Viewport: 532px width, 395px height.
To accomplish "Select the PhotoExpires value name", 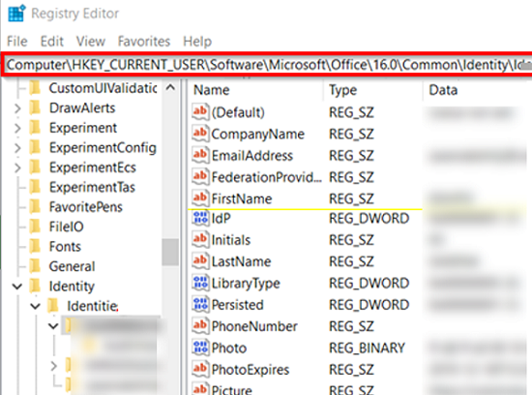I will coord(251,370).
